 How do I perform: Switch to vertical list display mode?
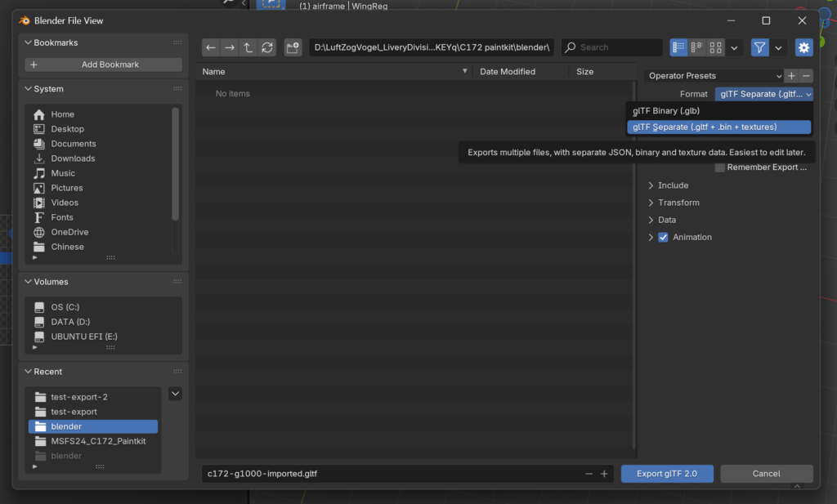coord(678,48)
